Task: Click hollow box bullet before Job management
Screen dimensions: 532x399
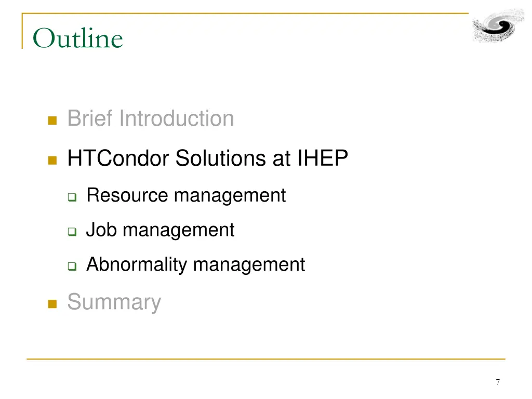Action: click(x=72, y=232)
